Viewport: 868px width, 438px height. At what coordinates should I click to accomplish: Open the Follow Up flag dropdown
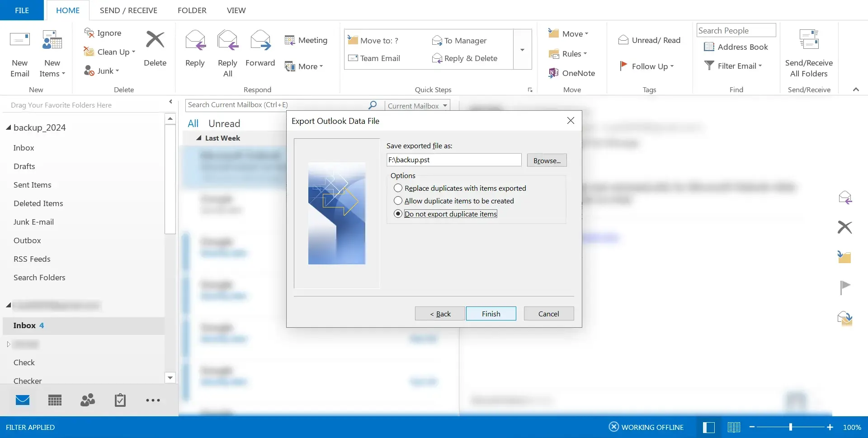[x=647, y=66]
